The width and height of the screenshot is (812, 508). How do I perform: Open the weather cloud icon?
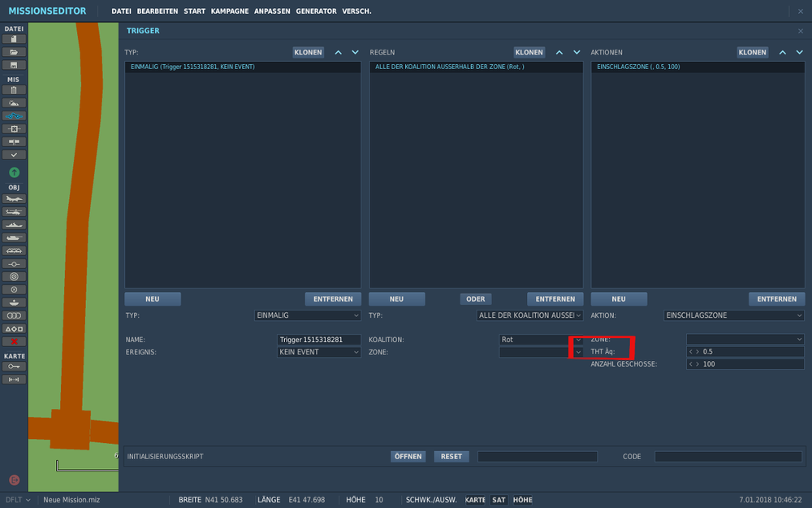pos(14,103)
